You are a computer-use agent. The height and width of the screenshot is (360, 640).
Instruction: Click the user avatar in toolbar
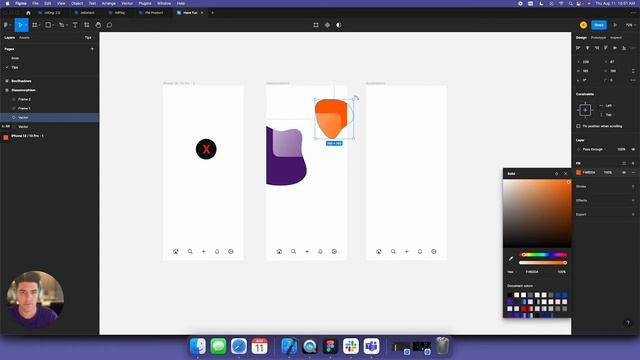pyautogui.click(x=583, y=25)
